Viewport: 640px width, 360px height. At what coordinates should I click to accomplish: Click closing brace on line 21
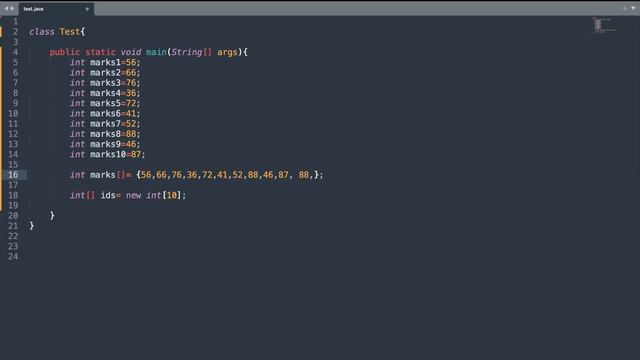tap(32, 226)
